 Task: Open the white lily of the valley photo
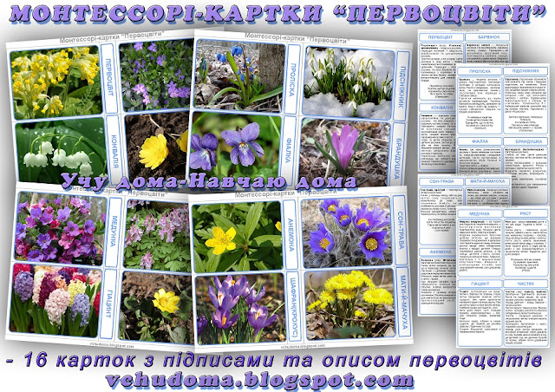point(61,151)
